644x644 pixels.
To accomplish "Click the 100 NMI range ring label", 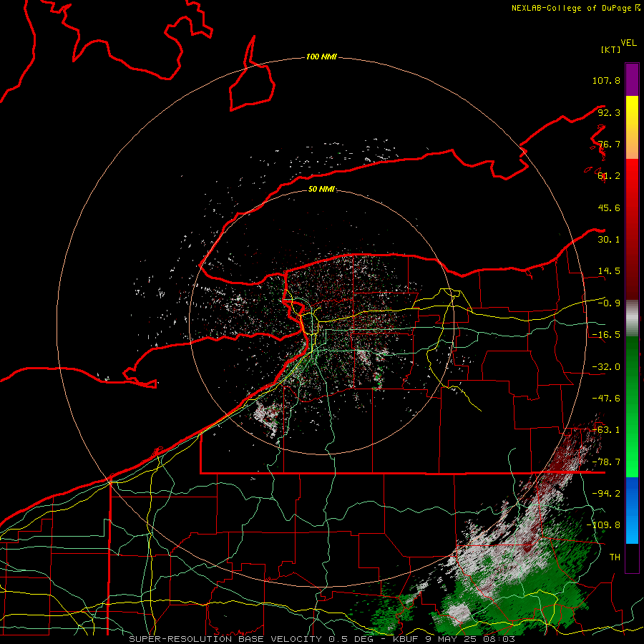I will pyautogui.click(x=321, y=57).
